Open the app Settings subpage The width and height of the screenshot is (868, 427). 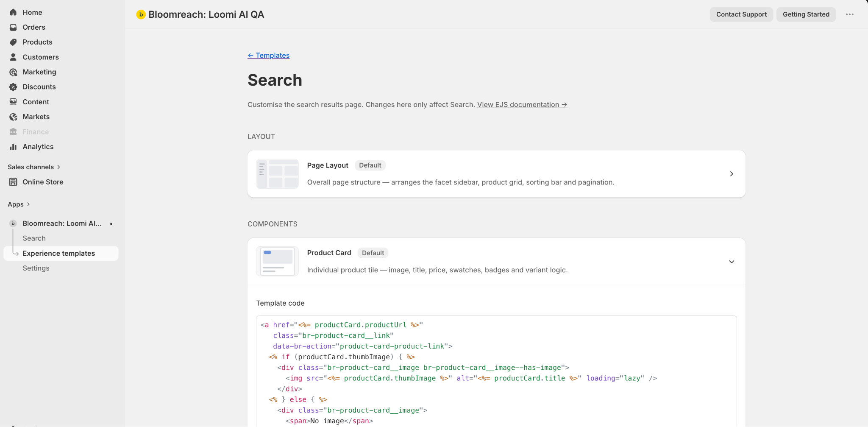click(x=36, y=268)
